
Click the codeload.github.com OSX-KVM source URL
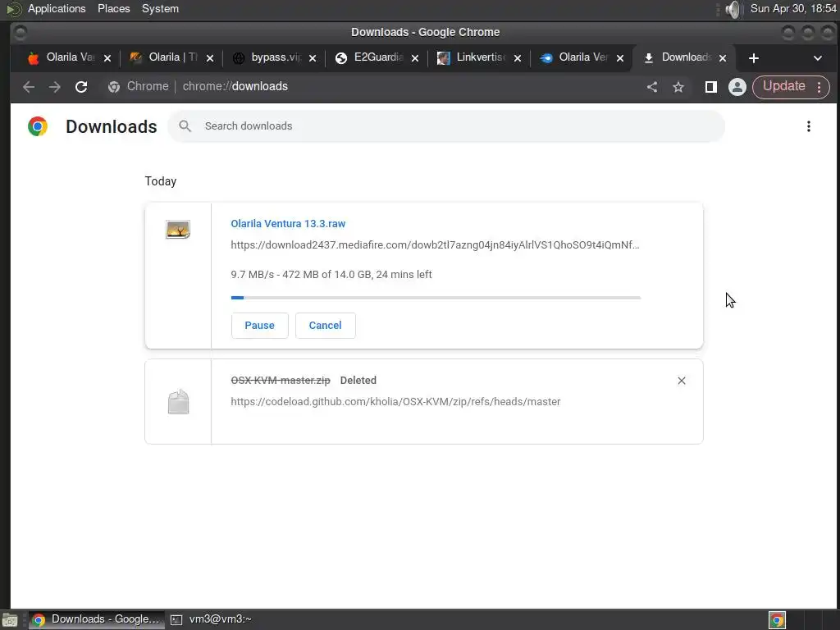pos(395,401)
